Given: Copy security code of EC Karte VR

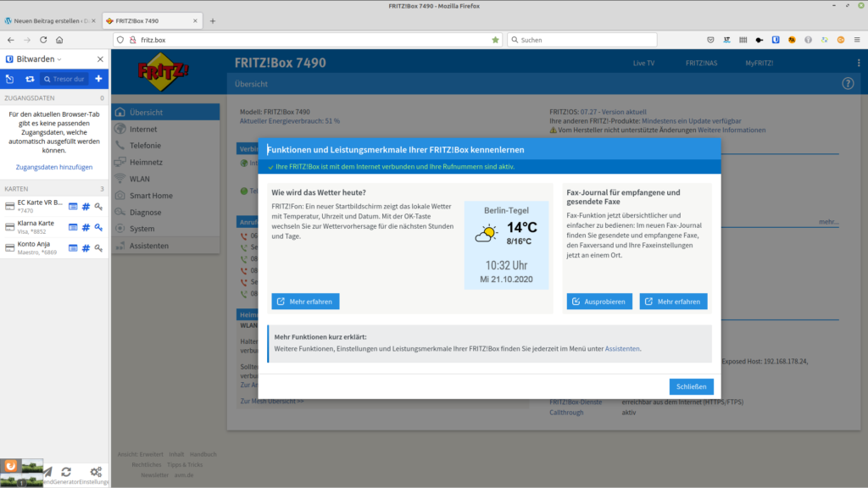Looking at the screenshot, I should pyautogui.click(x=98, y=207).
